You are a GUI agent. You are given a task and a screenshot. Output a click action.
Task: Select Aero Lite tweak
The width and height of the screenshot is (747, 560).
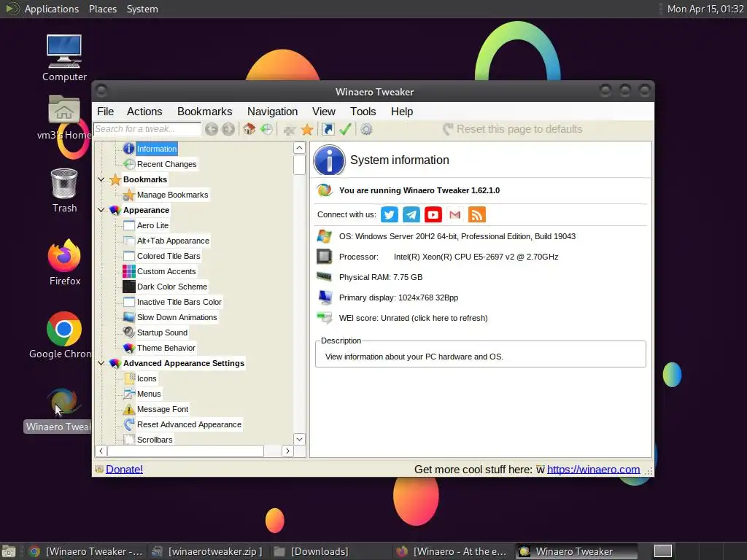pos(152,225)
